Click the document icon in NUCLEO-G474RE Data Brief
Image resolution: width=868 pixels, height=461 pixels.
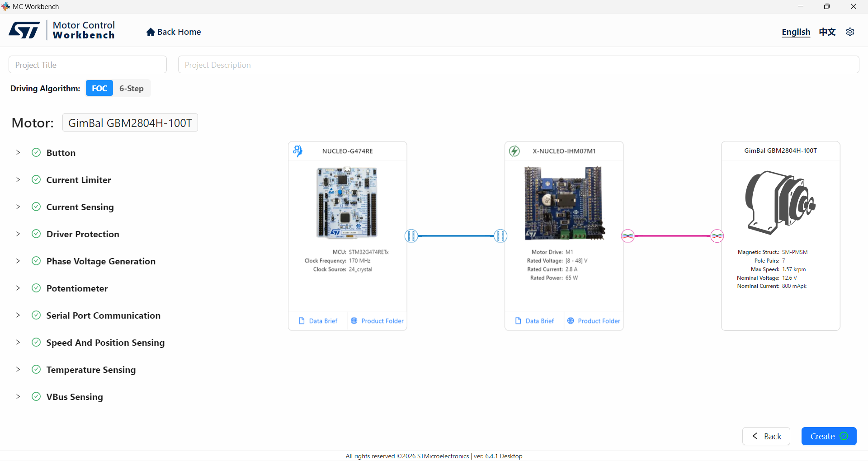point(302,321)
